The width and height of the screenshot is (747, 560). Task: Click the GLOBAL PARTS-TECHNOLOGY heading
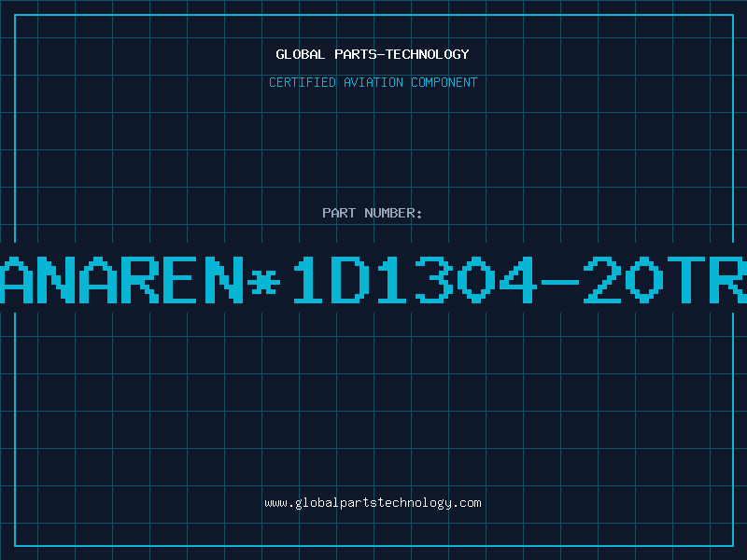click(x=373, y=54)
